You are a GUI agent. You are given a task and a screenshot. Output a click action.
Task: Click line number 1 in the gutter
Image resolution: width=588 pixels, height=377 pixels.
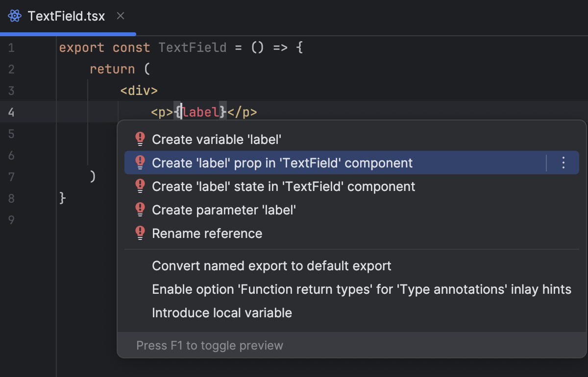point(11,47)
